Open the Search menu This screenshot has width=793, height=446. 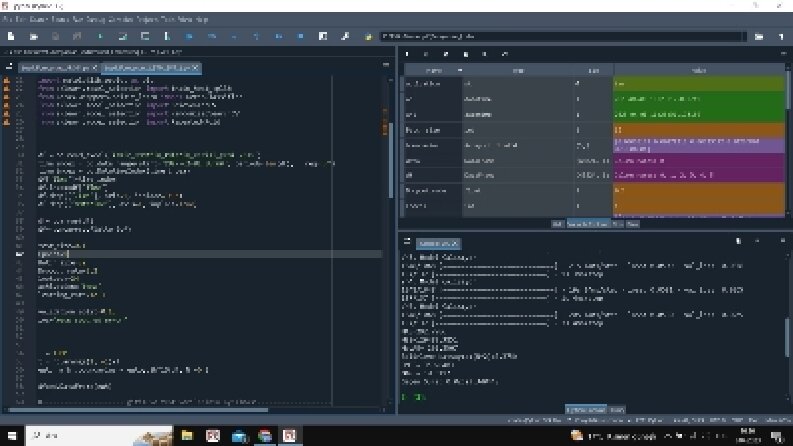pyautogui.click(x=38, y=19)
